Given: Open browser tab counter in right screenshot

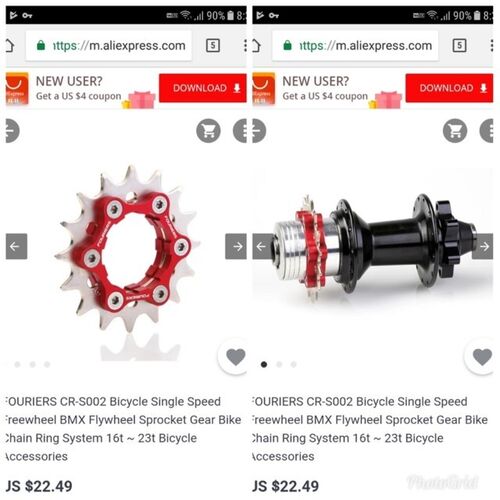Looking at the screenshot, I should [x=459, y=45].
